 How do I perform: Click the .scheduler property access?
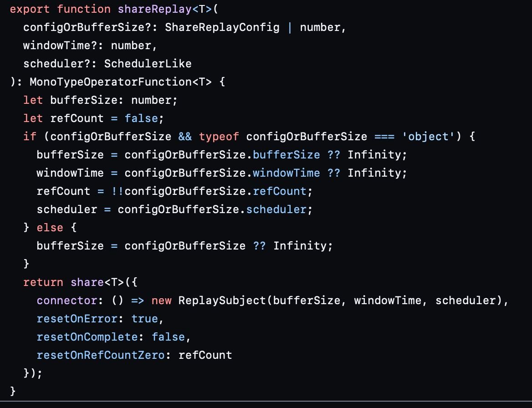click(x=276, y=209)
